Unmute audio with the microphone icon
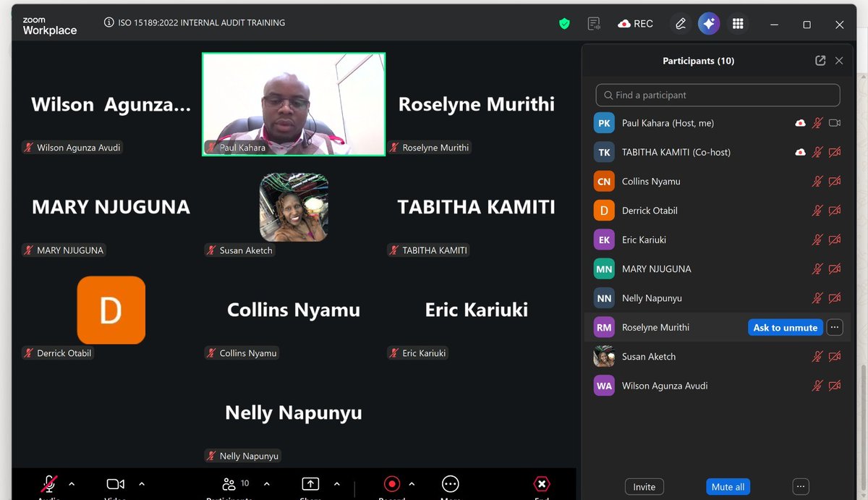The width and height of the screenshot is (868, 500). point(49,484)
